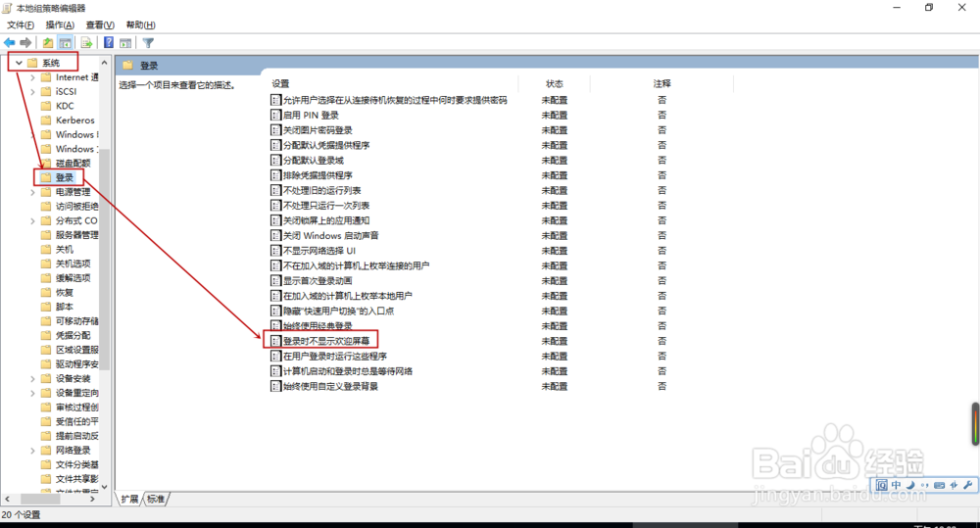Select policy 始终使用自定义登录背景
980x528 pixels.
[330, 386]
